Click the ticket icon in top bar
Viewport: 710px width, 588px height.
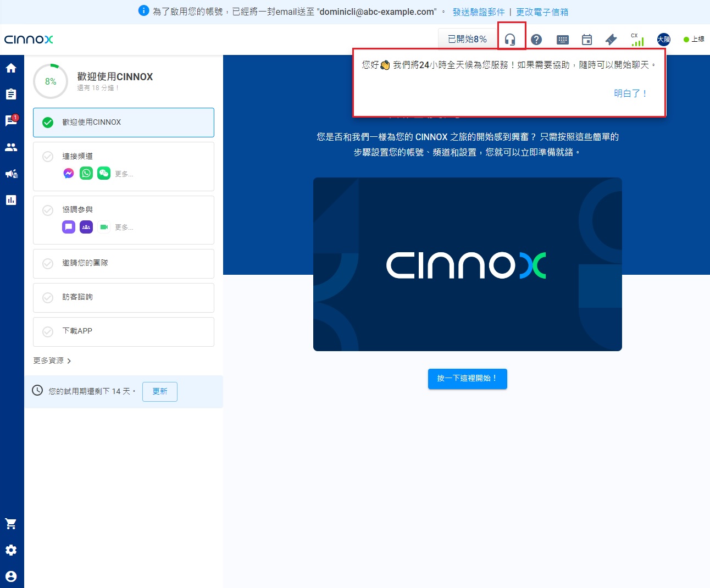(x=611, y=40)
